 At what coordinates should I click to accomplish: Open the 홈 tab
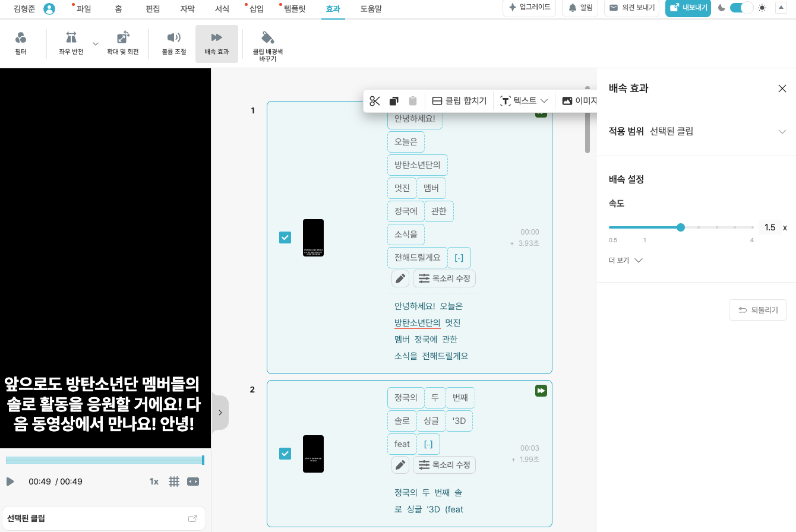click(118, 9)
